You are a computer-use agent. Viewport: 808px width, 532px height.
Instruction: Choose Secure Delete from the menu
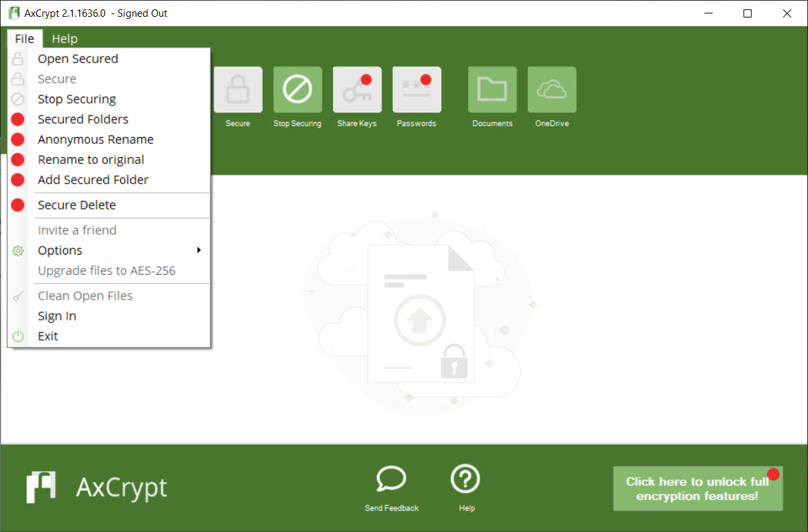pyautogui.click(x=109, y=205)
